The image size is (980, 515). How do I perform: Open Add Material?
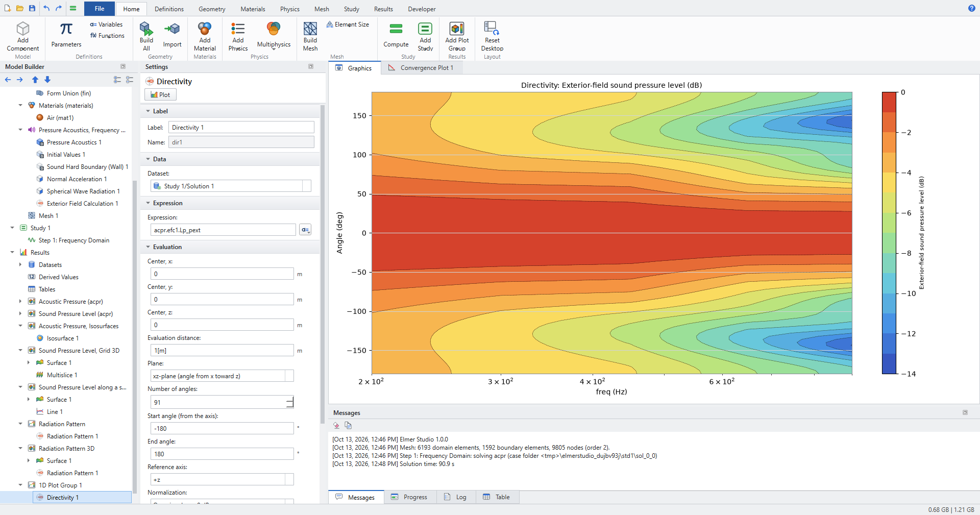(x=205, y=36)
